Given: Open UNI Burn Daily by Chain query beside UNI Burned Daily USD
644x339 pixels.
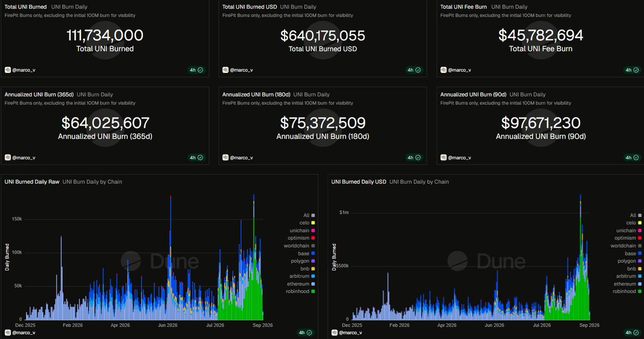Looking at the screenshot, I should pyautogui.click(x=419, y=182).
